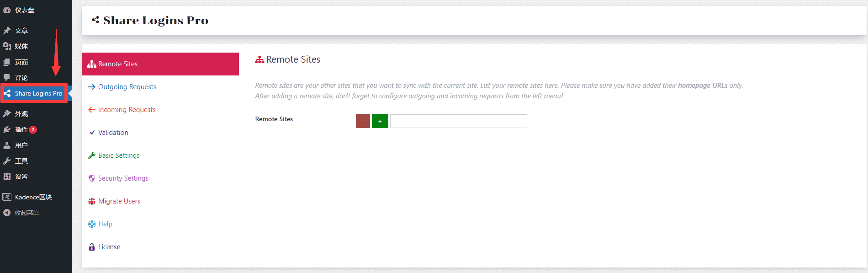Image resolution: width=868 pixels, height=273 pixels.
Task: Click the Share Logins Pro page title
Action: [x=156, y=21]
